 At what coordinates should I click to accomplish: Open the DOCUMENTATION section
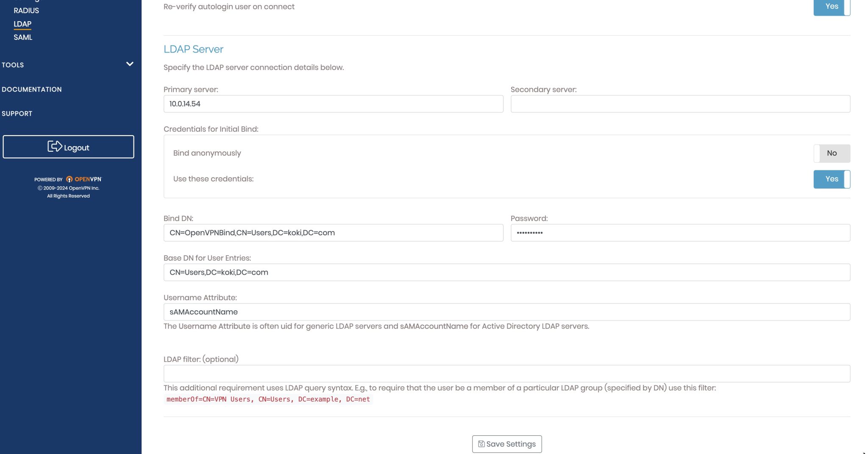(31, 89)
